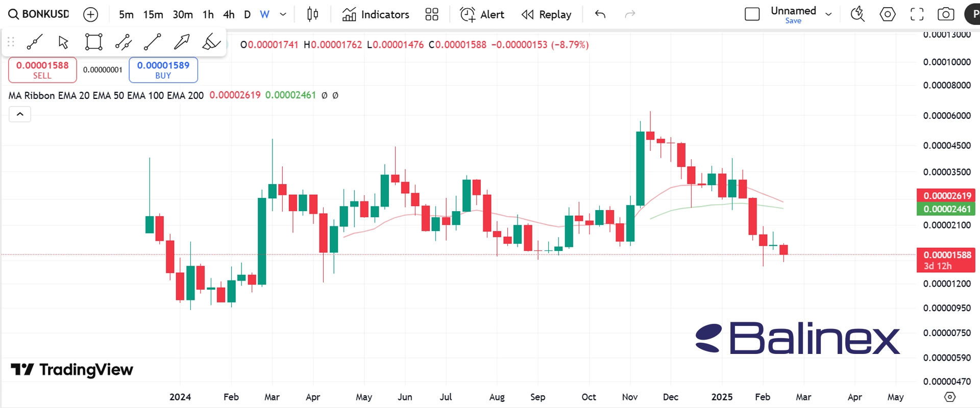Image resolution: width=980 pixels, height=408 pixels.
Task: Select the arrow drawing tool
Action: click(182, 42)
